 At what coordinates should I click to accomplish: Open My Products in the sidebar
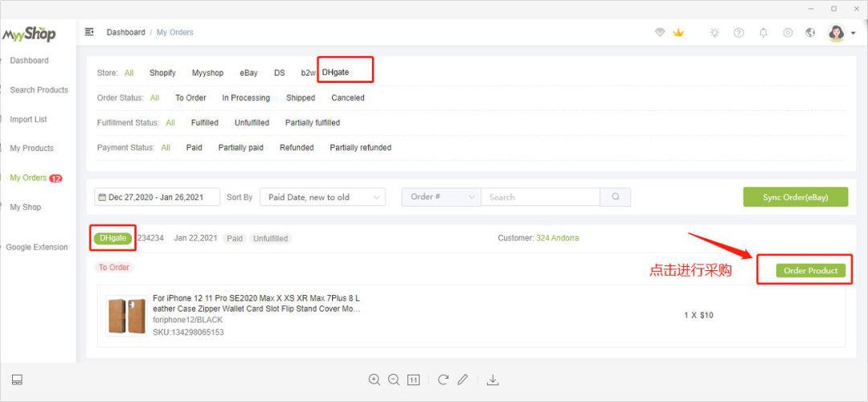click(x=31, y=149)
